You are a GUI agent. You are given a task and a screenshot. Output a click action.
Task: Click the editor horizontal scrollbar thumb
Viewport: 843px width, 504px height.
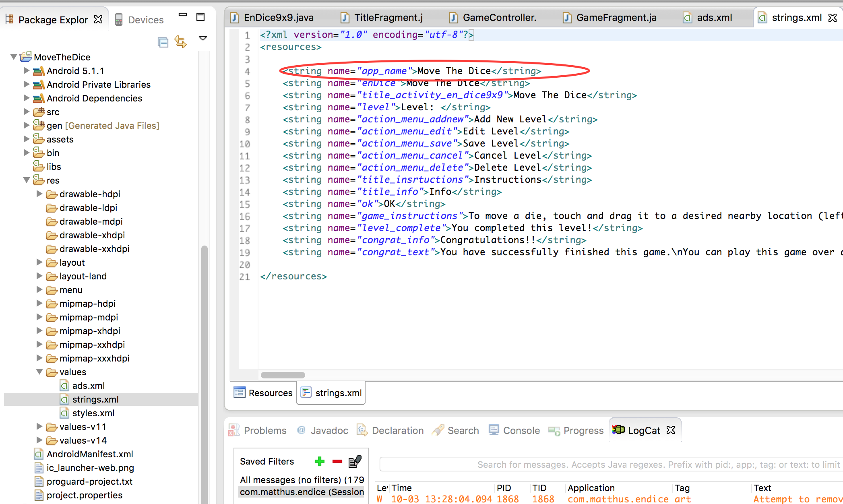(x=283, y=375)
